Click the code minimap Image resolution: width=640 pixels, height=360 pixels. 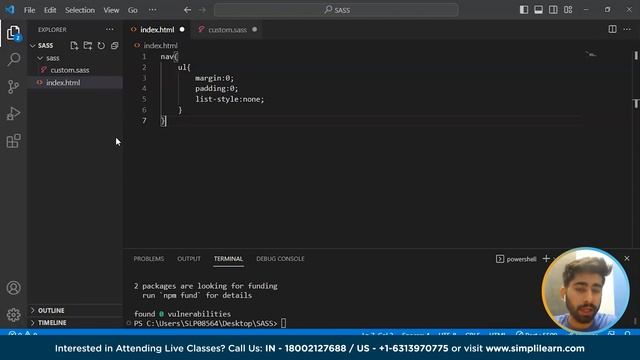tap(591, 54)
